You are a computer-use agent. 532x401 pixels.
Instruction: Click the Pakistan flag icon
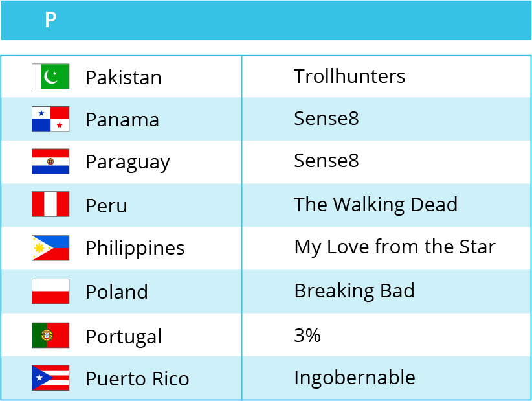50,76
